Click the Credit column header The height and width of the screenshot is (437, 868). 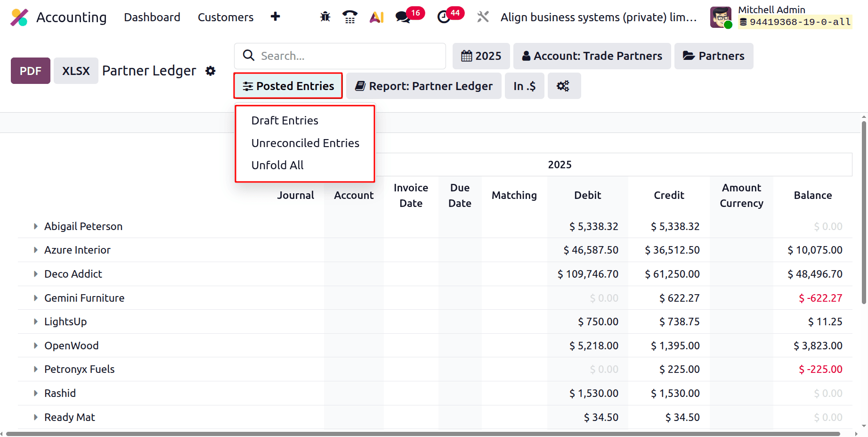coord(669,196)
